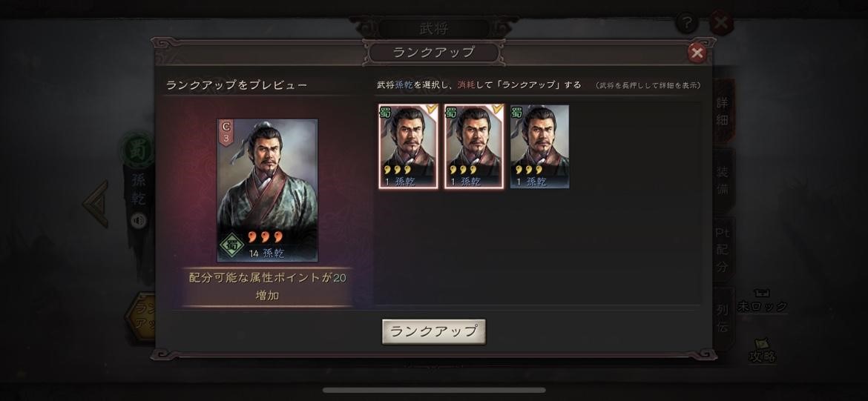Screen dimensions: 868x401
Task: Select the third unchecked 孫乾 card
Action: click(x=539, y=147)
